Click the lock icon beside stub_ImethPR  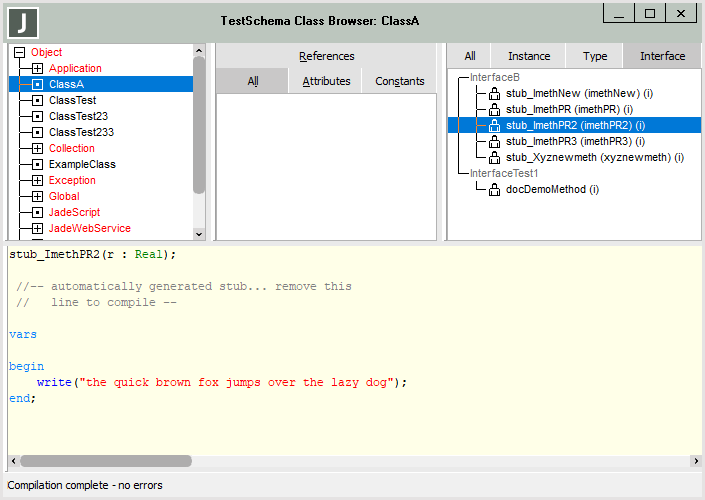coord(494,109)
